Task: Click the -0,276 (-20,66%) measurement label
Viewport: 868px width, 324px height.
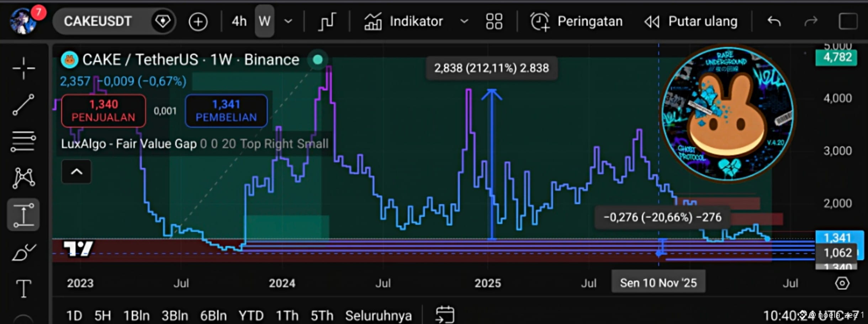Action: pyautogui.click(x=662, y=217)
